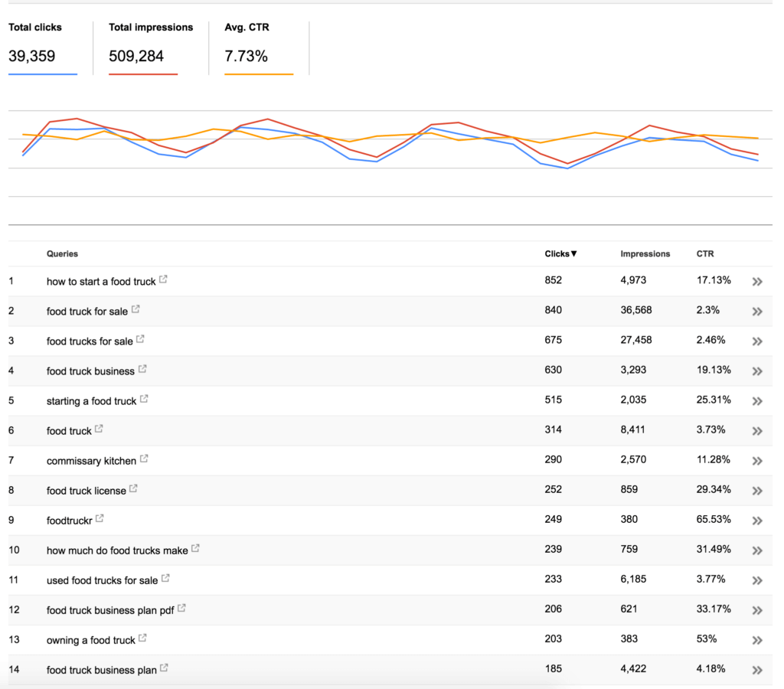Open external link icon for 'how much do food trucks make'
The height and width of the screenshot is (689, 784).
(x=195, y=548)
